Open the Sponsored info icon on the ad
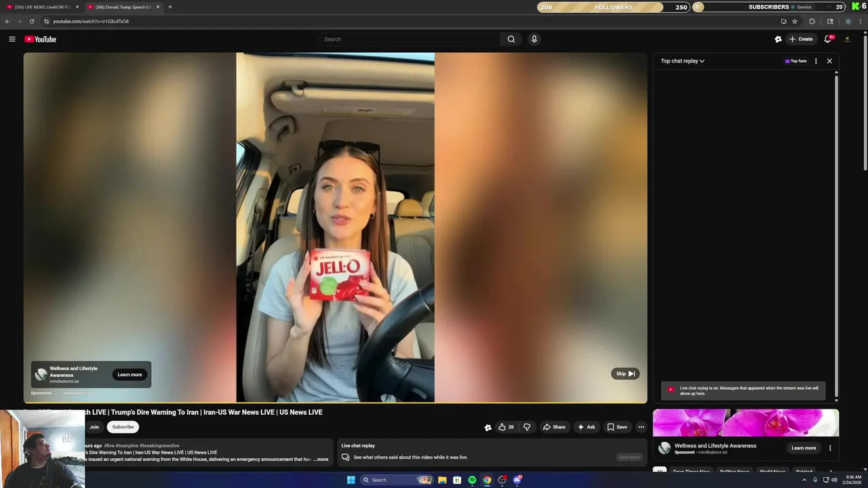The height and width of the screenshot is (488, 868). click(x=56, y=393)
